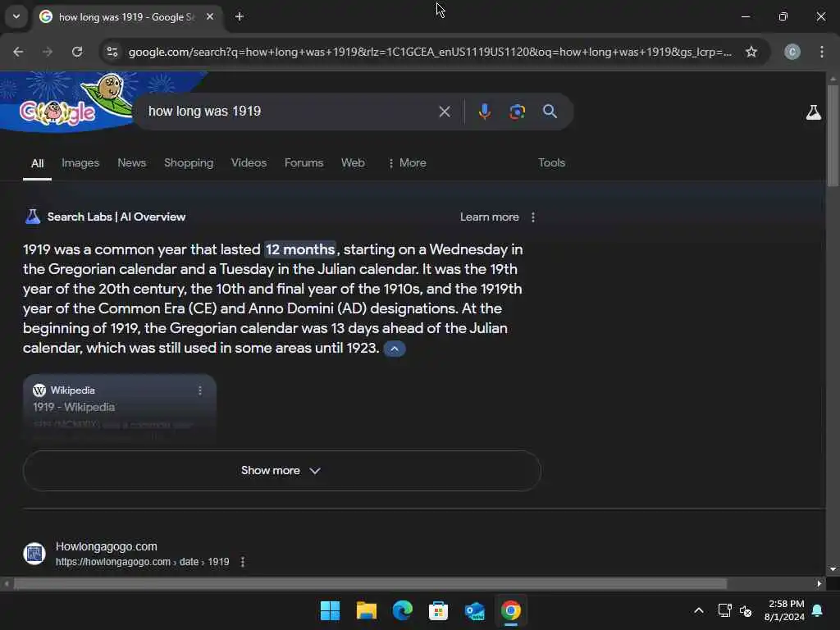Reload the current page
The image size is (840, 630).
(x=77, y=52)
